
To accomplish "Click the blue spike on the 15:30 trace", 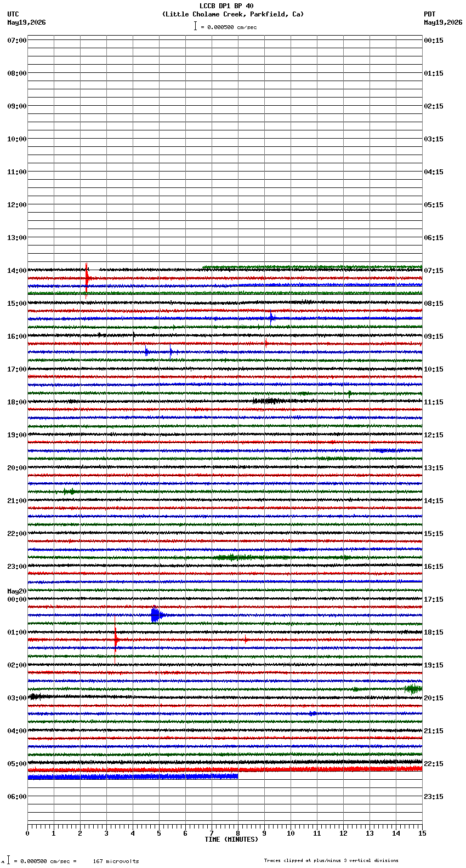I will [x=271, y=318].
